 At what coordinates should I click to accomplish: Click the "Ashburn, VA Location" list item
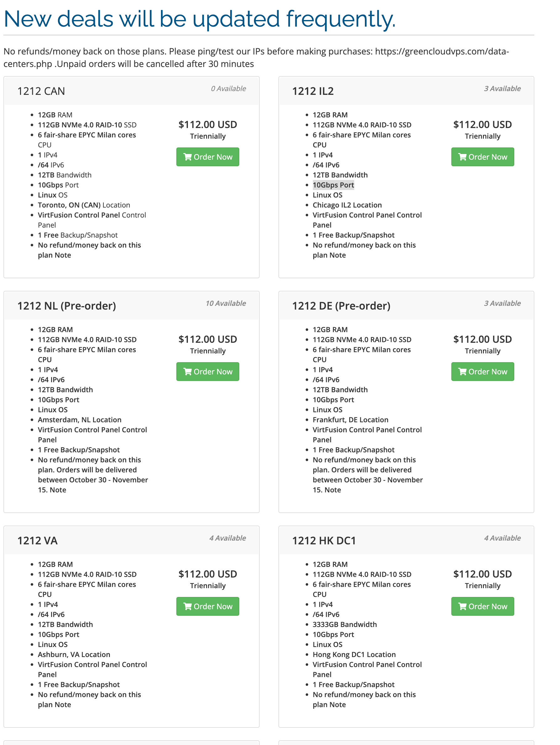74,655
